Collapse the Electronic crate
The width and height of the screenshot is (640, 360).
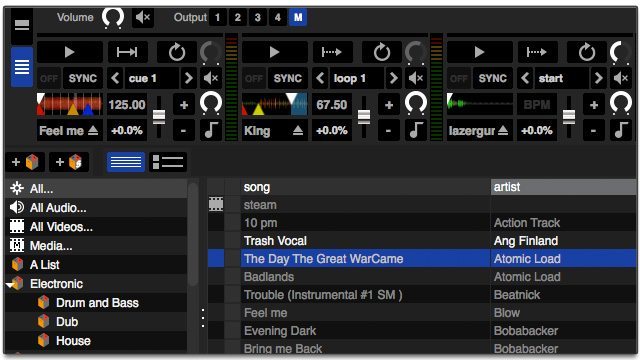point(10,284)
